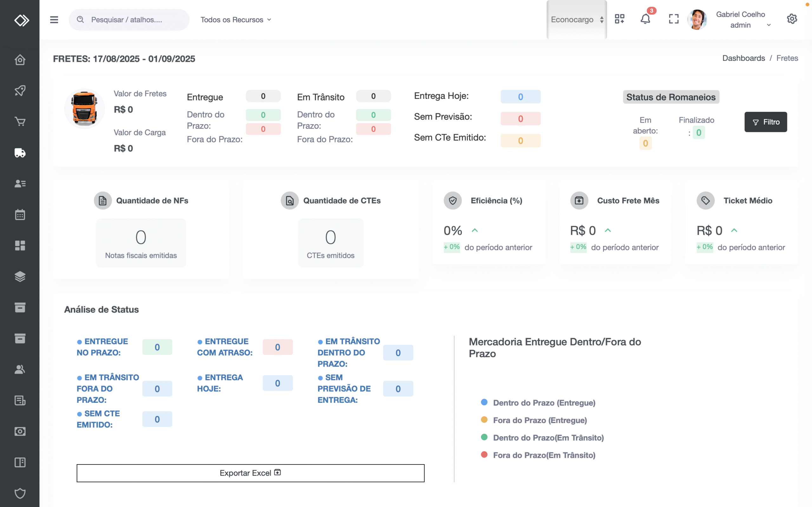Click the truck icon in sidebar
Screen dimensions: 812x507
point(20,152)
